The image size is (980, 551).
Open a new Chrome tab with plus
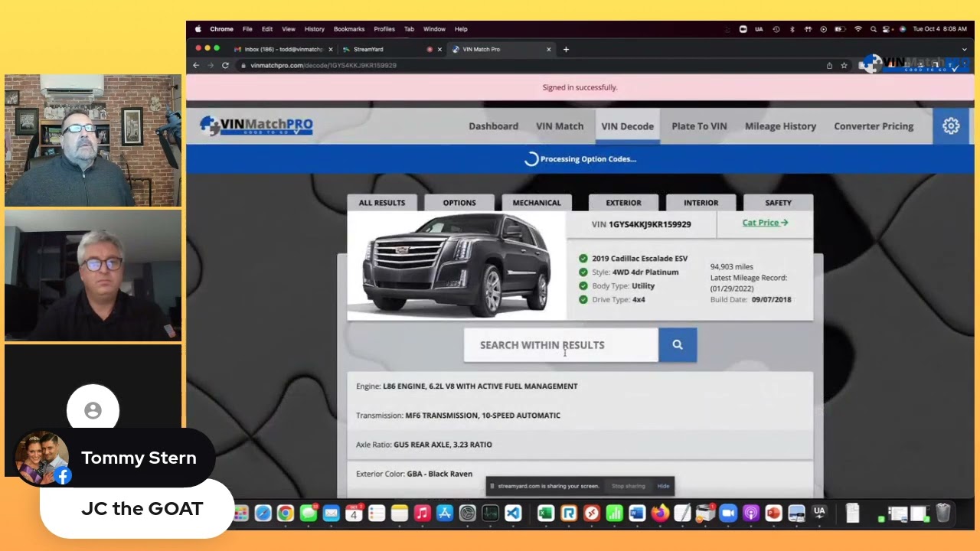(x=566, y=50)
